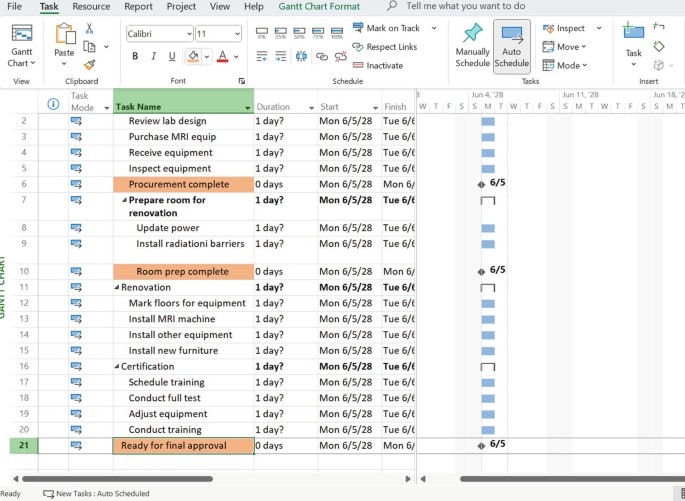The height and width of the screenshot is (501, 685).
Task: Click the Cut scissors icon
Action: (x=89, y=28)
